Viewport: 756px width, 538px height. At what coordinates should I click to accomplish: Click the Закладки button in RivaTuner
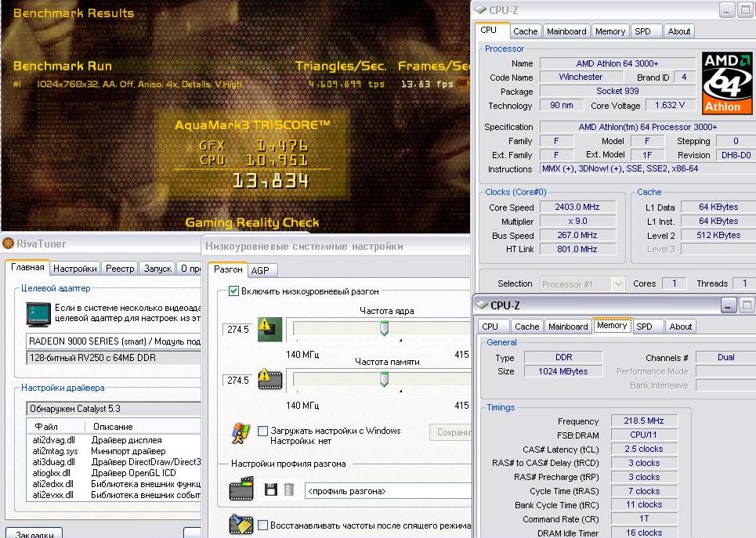(x=34, y=533)
